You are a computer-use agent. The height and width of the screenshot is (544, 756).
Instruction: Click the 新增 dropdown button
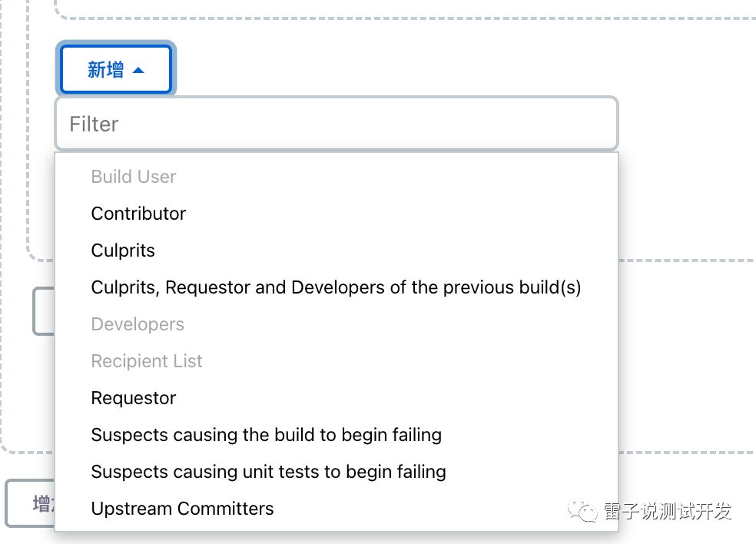point(115,70)
